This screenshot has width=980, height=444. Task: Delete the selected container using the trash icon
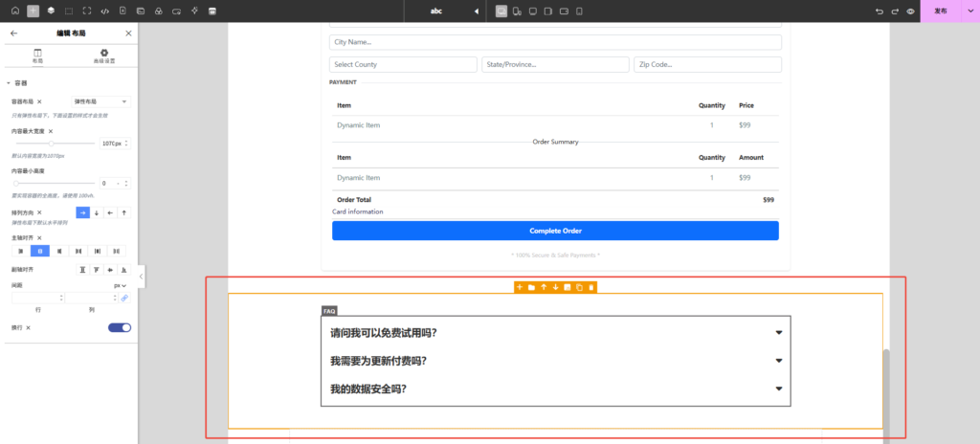[591, 287]
